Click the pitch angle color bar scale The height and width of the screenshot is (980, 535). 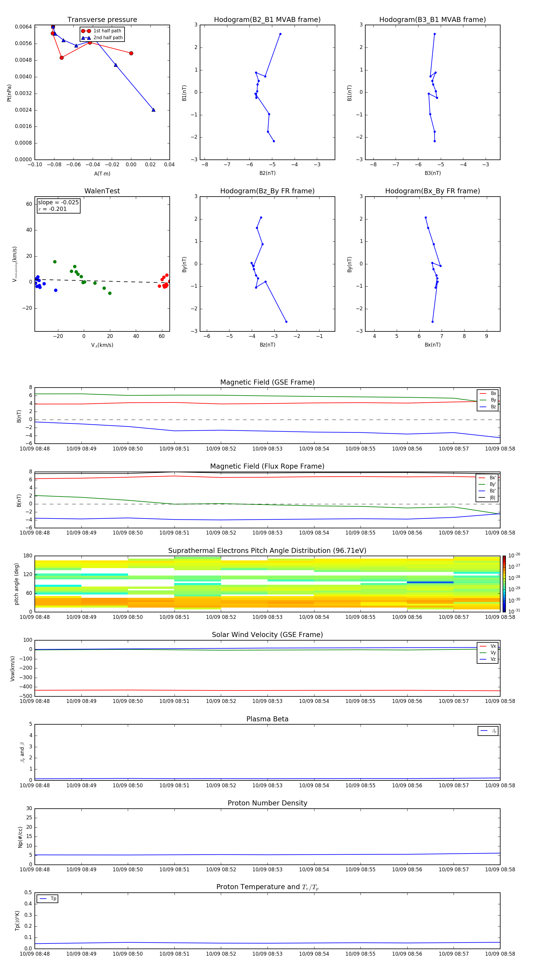[x=504, y=584]
